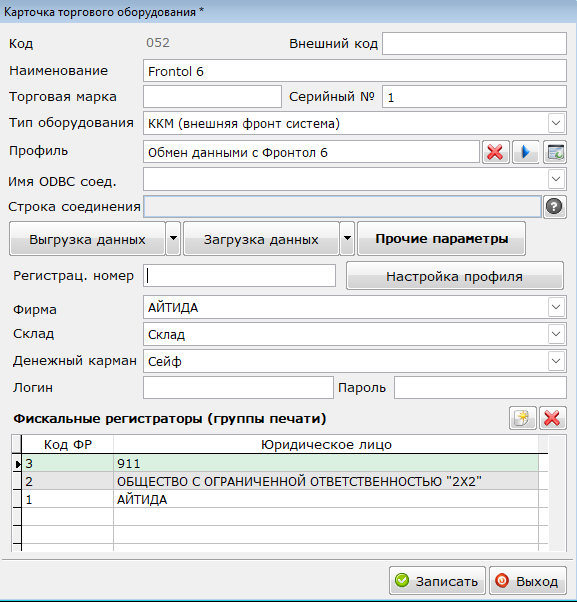This screenshot has height=602, width=577.
Task: Click the green check icon on Записать
Action: [x=402, y=580]
